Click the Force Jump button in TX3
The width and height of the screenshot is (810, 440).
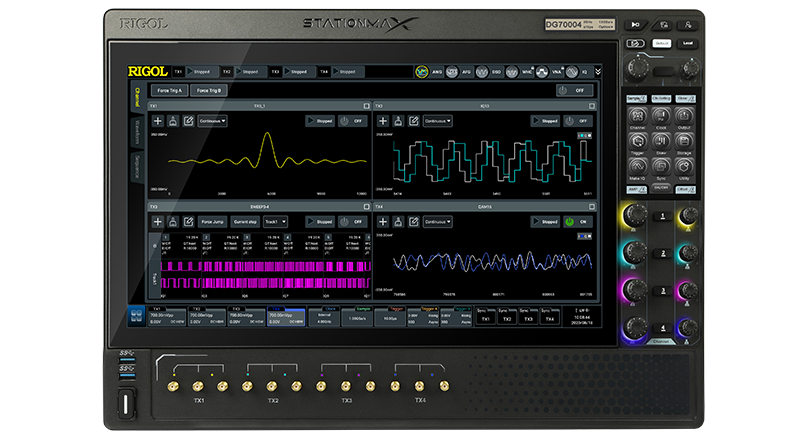pyautogui.click(x=212, y=221)
